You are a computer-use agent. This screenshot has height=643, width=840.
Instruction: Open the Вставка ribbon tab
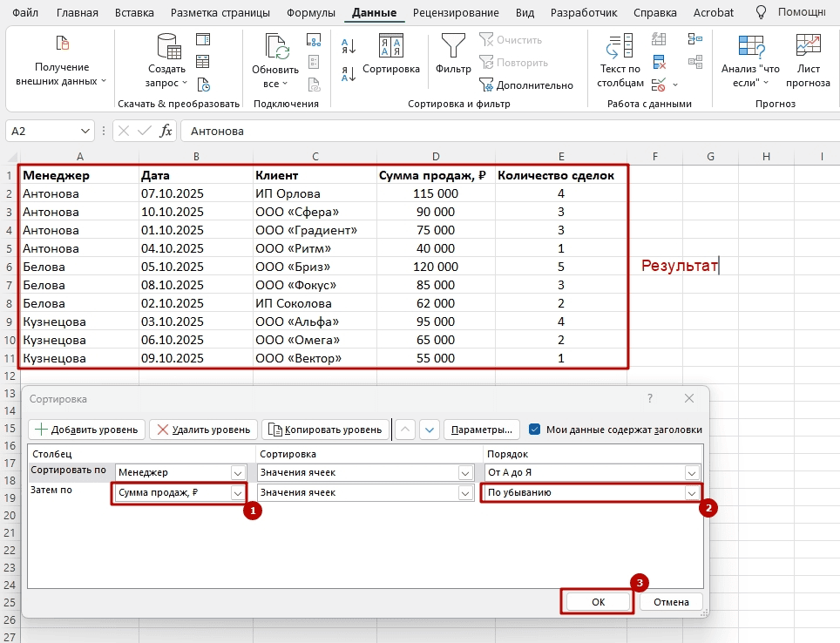(x=134, y=13)
